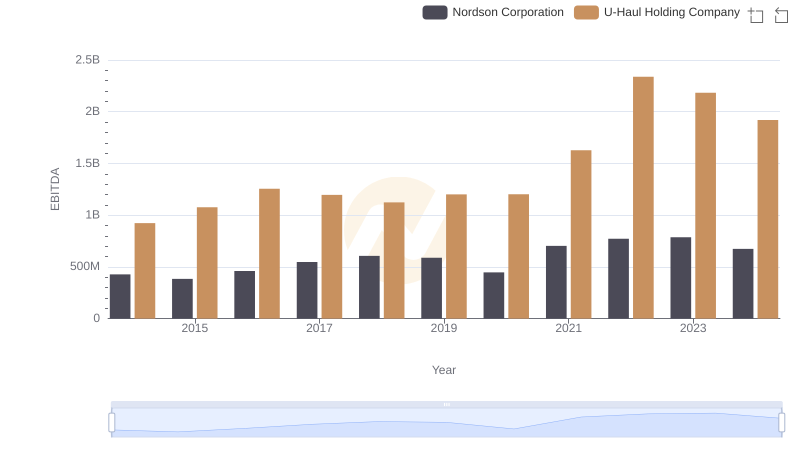Click the x-axis label 2015
The image size is (800, 461).
point(194,328)
